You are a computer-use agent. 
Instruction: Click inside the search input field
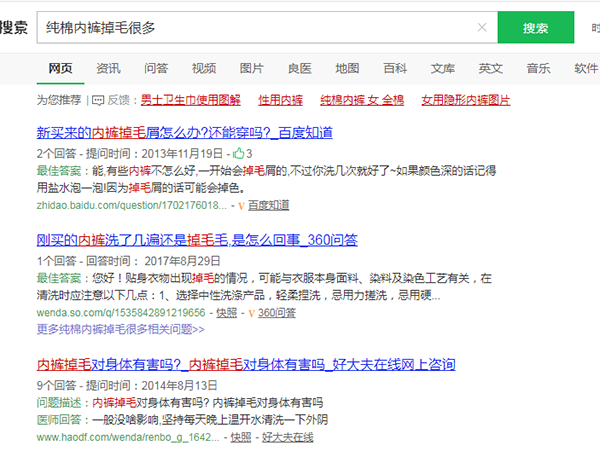tap(267, 28)
